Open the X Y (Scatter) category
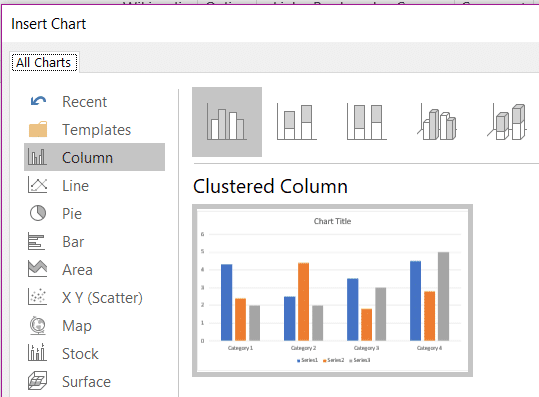 click(95, 298)
